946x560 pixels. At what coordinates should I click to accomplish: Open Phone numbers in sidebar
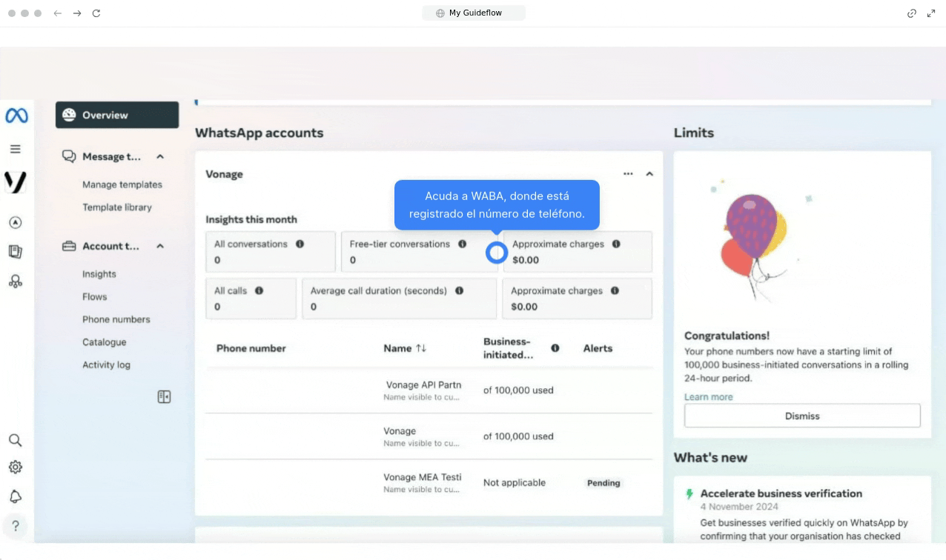click(116, 319)
